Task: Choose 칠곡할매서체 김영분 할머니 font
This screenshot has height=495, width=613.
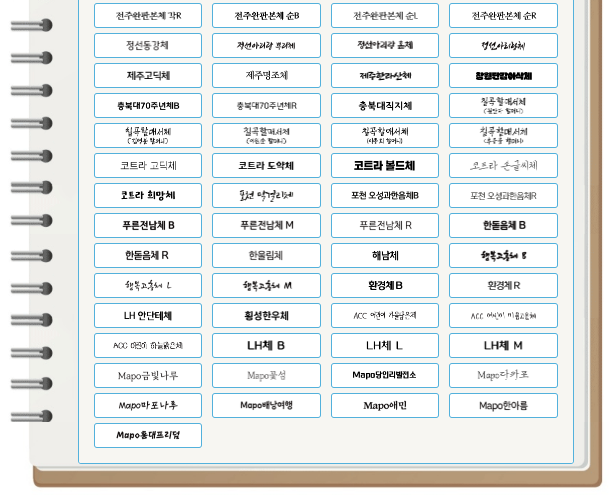Action: pos(148,135)
